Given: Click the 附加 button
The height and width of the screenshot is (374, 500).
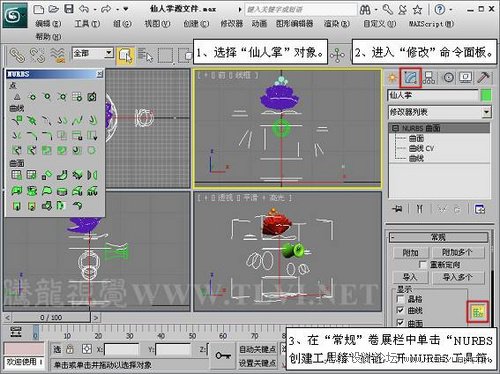Looking at the screenshot, I should click(411, 253).
